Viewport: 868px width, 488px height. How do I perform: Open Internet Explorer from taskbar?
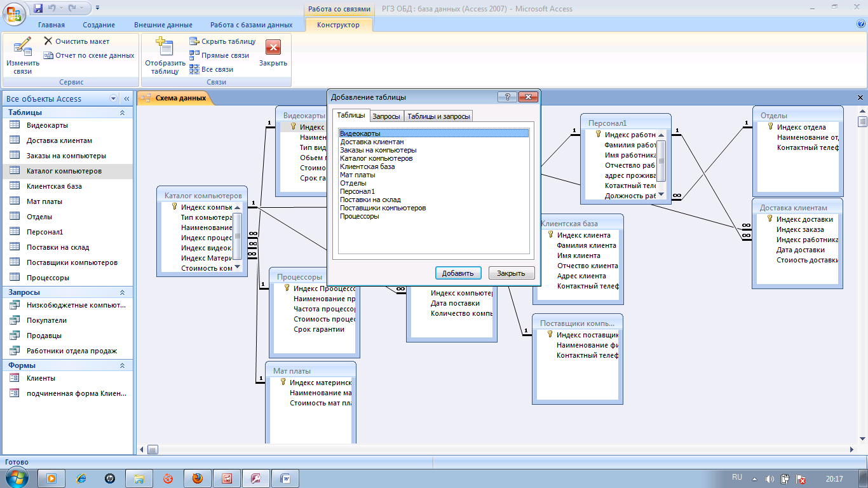tap(81, 478)
